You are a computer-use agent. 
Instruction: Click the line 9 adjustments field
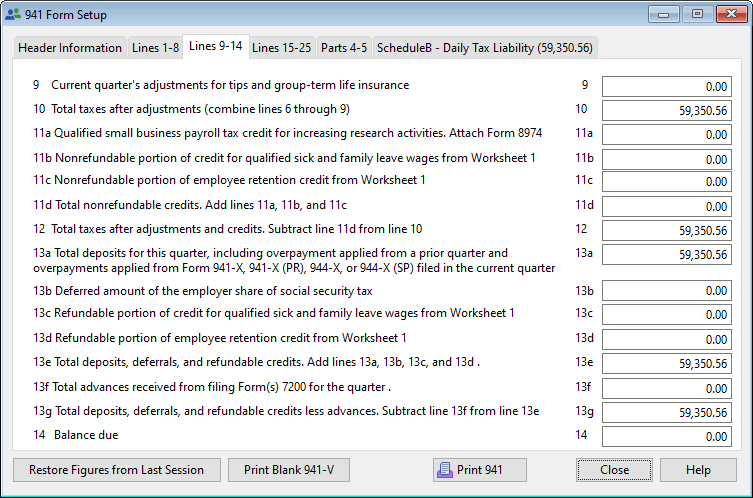click(667, 87)
